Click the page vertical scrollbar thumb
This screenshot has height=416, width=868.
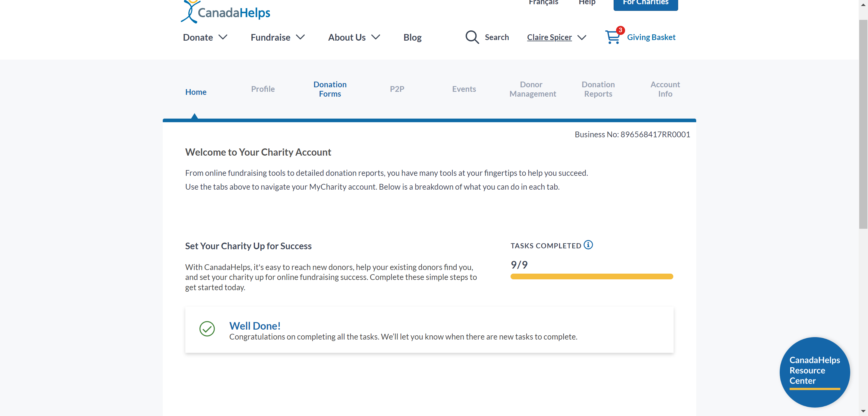863,125
